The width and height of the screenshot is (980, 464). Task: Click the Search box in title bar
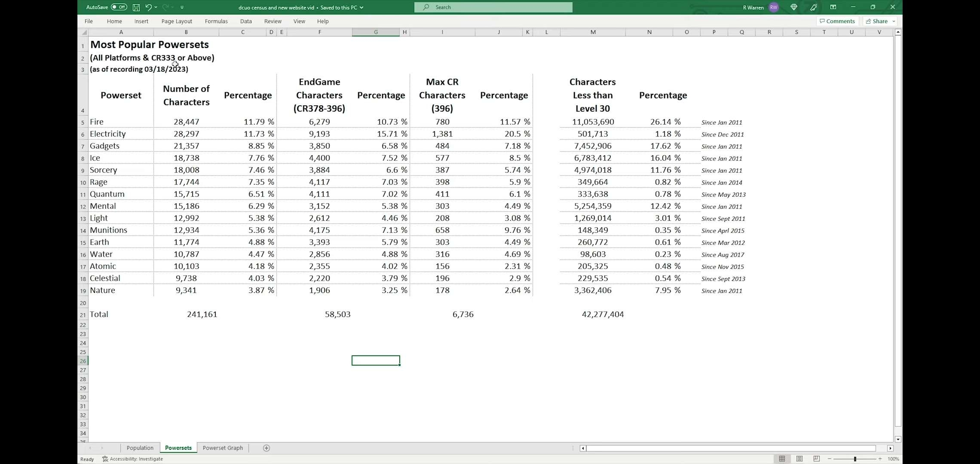(x=493, y=7)
